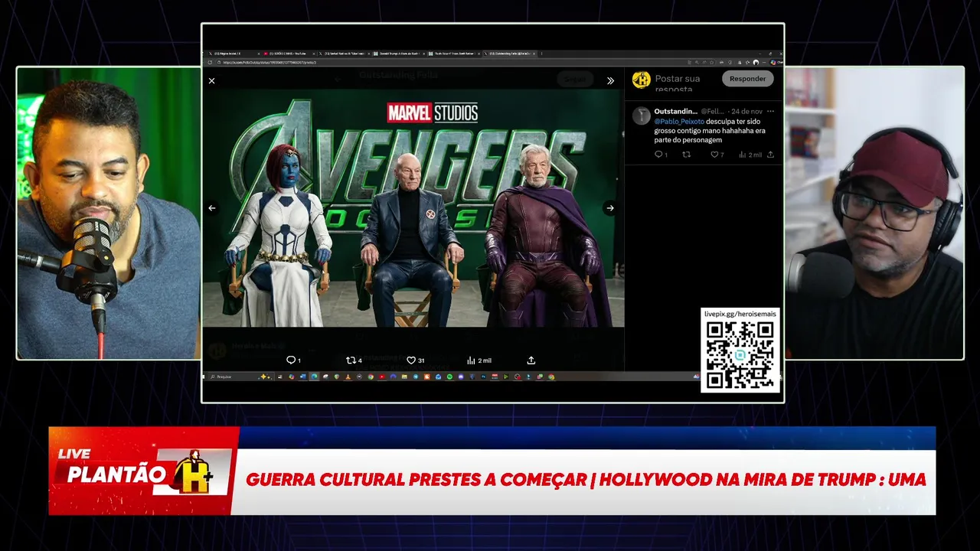Open the Outstandin... display name link

(x=675, y=112)
